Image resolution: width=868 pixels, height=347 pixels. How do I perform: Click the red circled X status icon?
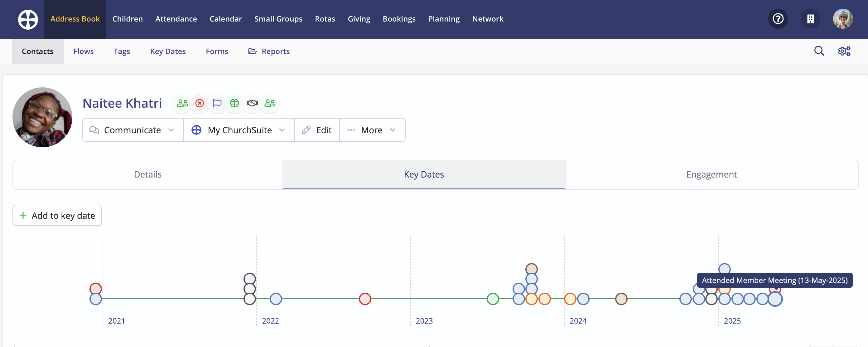[x=200, y=103]
